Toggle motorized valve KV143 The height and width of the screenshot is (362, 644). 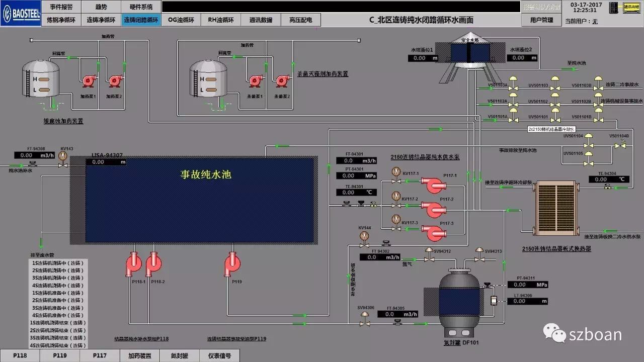63,156
